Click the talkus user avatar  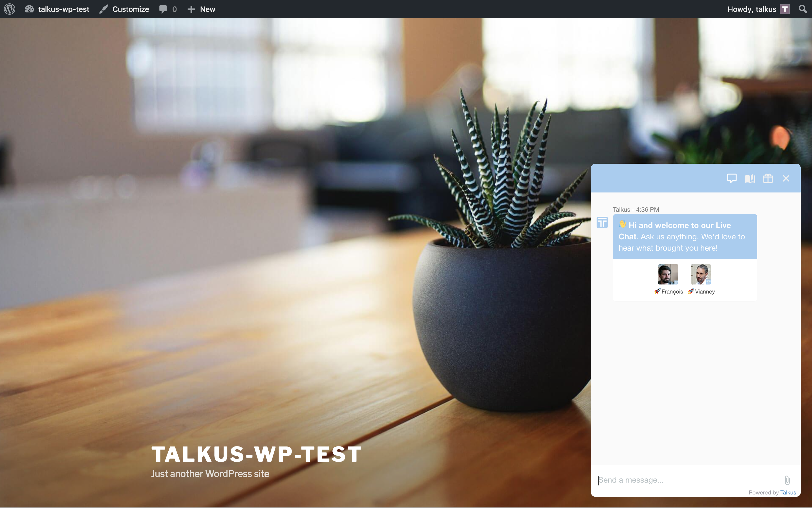[785, 9]
